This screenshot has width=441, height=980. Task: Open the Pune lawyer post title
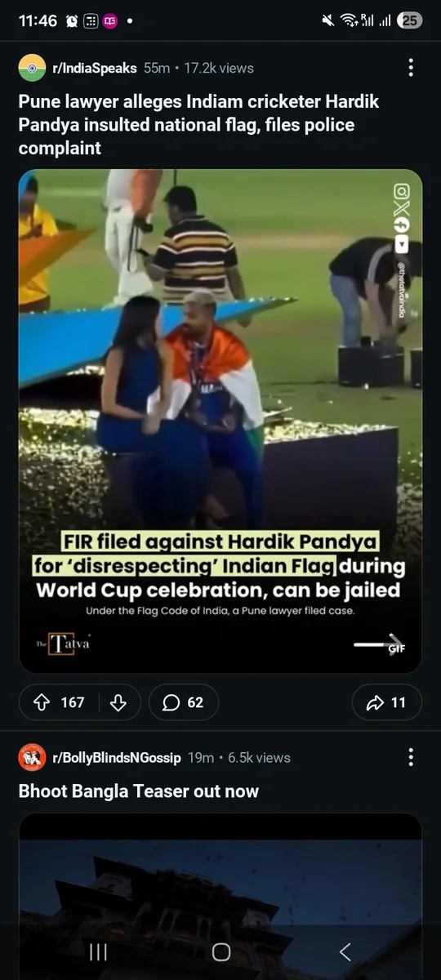[x=198, y=125]
